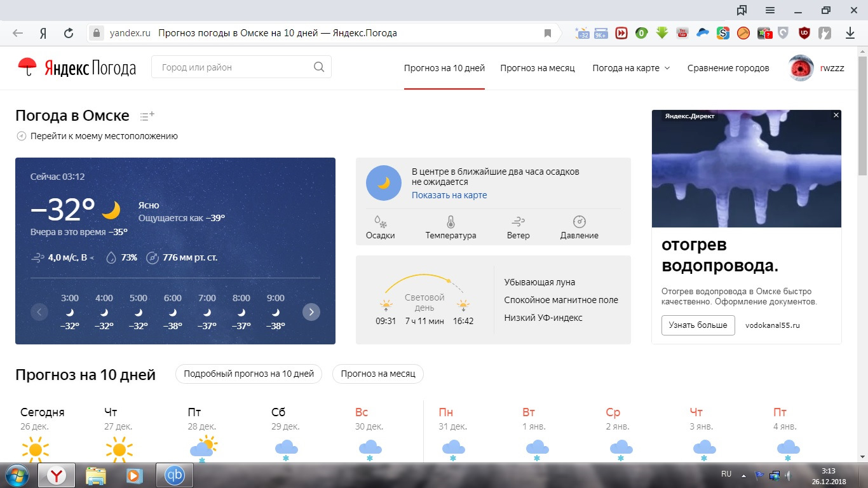Click the Прогноз на месяц pill button
Image resolution: width=868 pixels, height=488 pixels.
point(378,374)
